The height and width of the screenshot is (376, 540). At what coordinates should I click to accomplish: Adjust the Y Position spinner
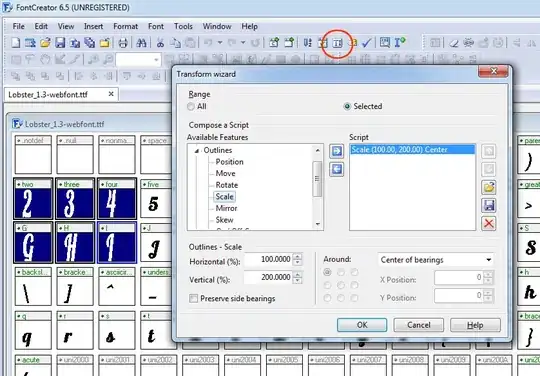pos(488,295)
